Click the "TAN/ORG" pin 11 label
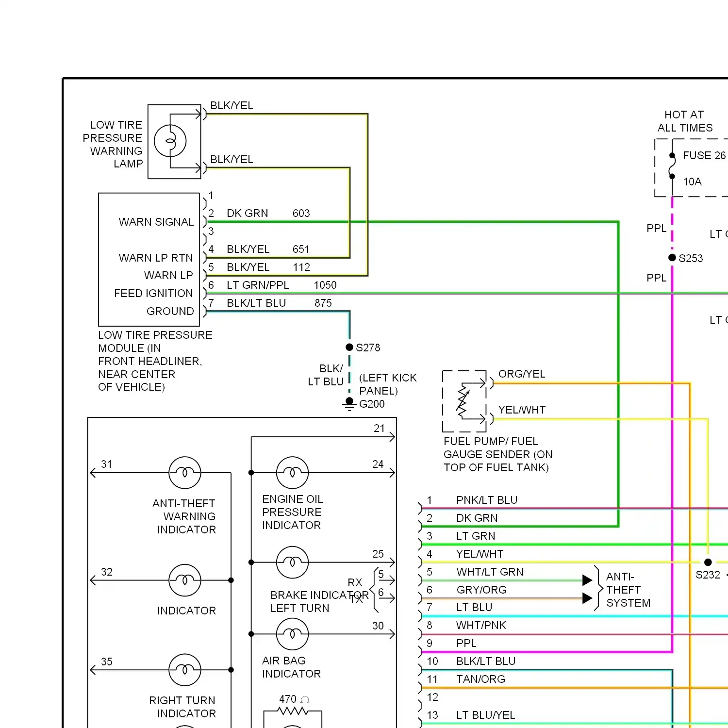 (480, 679)
